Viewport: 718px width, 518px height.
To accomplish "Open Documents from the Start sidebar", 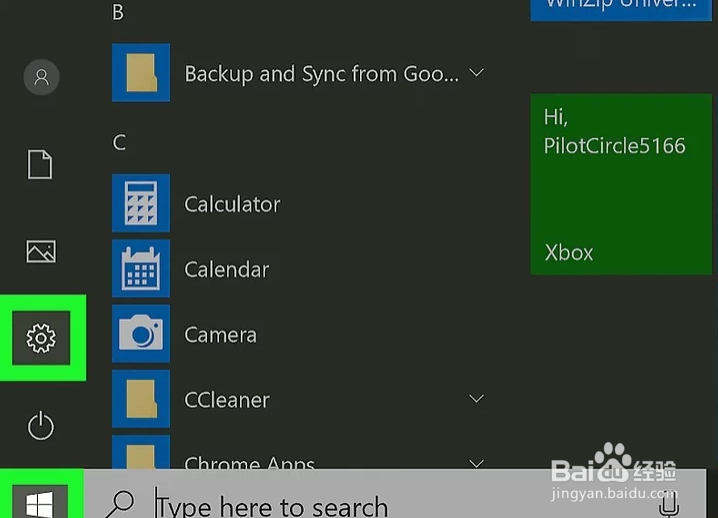I will (40, 164).
